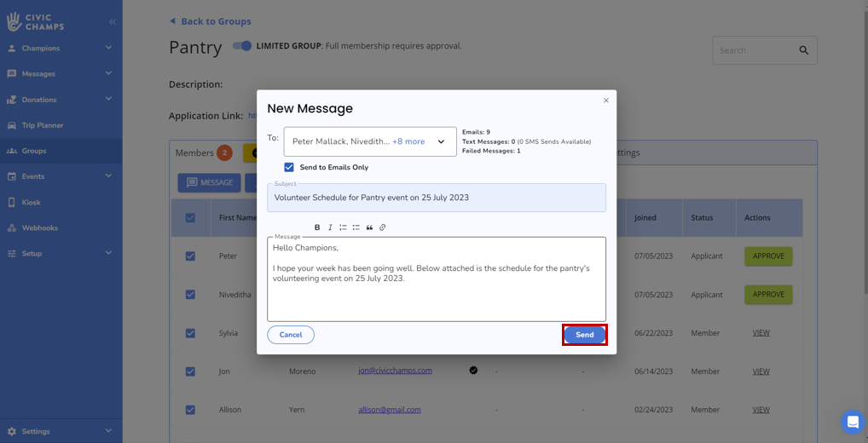This screenshot has width=868, height=443.
Task: Click the Cancel button
Action: [x=291, y=335]
